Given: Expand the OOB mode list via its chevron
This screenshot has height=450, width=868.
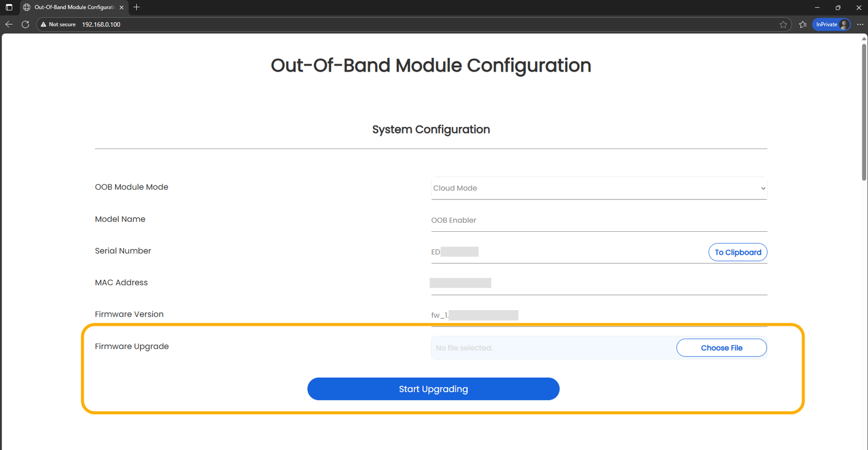Looking at the screenshot, I should tap(763, 188).
